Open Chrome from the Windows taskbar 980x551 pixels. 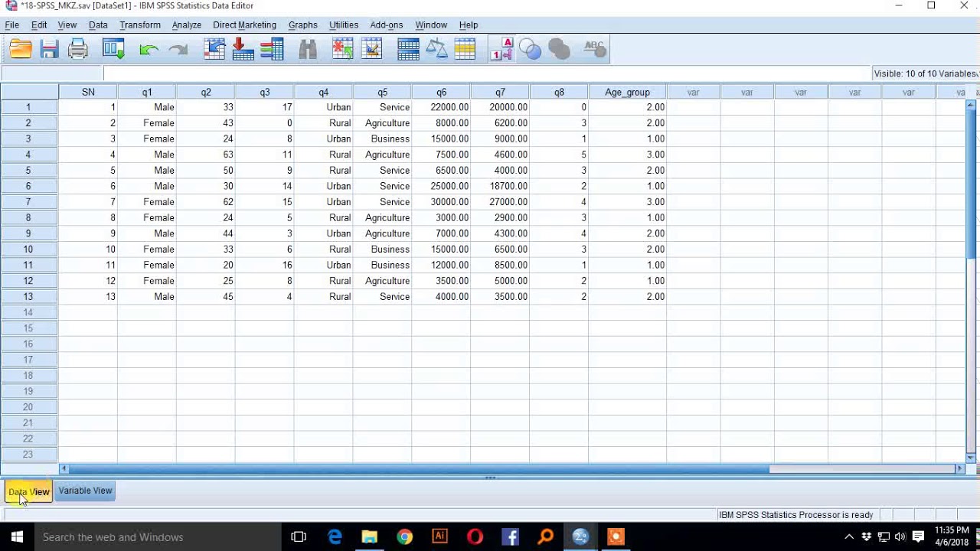pos(404,537)
